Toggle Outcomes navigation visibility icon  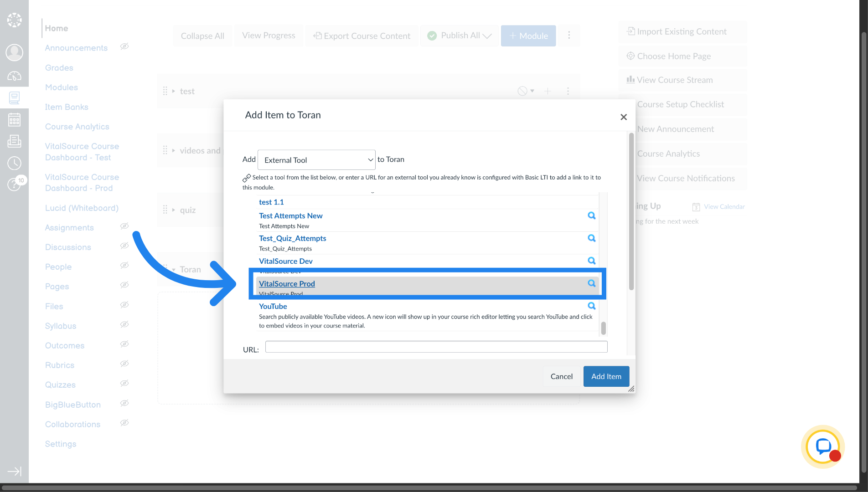[x=124, y=344]
